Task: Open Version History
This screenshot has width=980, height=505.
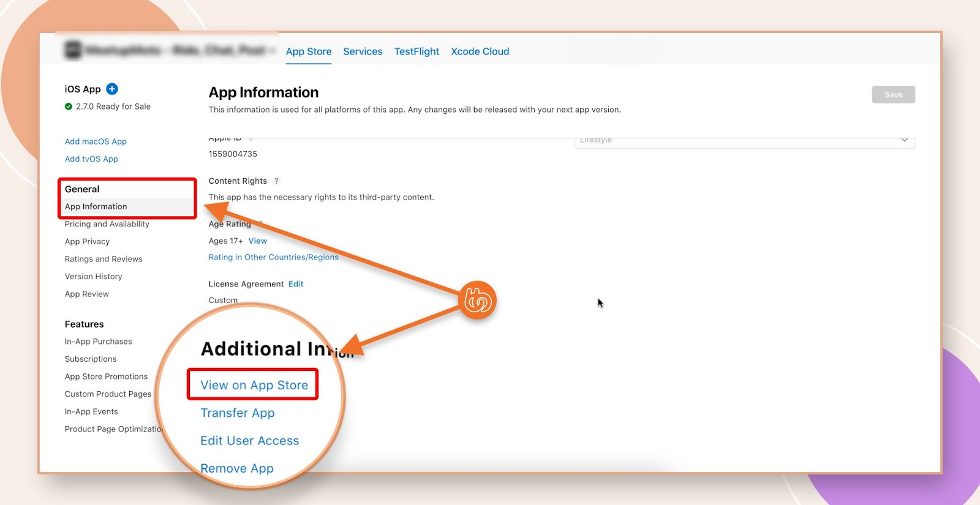Action: point(94,277)
